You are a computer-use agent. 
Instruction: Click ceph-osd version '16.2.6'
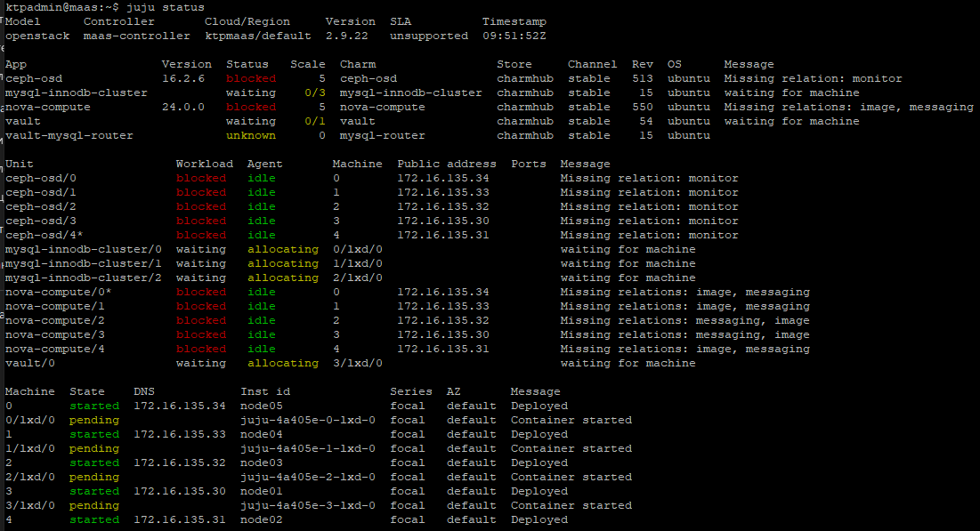(183, 78)
